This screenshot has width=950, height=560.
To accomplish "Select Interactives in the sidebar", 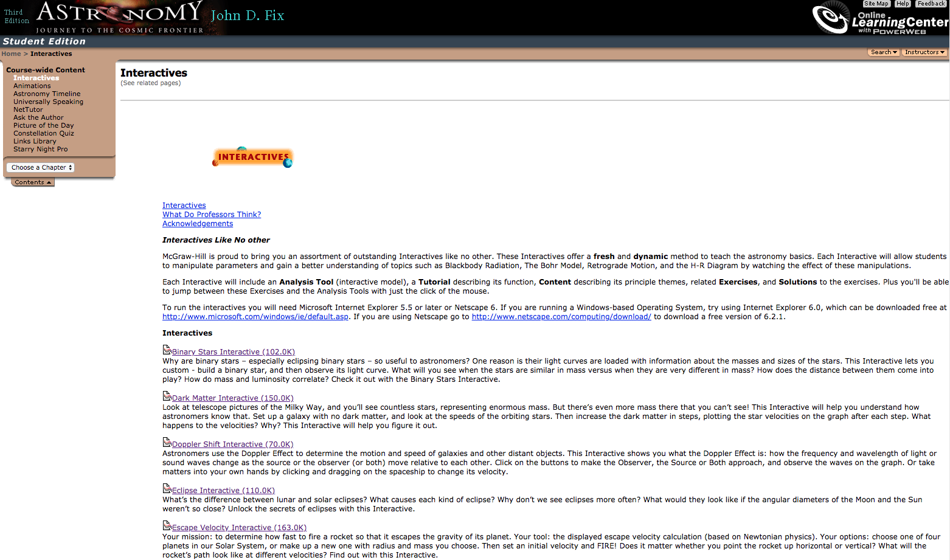I will click(x=36, y=78).
